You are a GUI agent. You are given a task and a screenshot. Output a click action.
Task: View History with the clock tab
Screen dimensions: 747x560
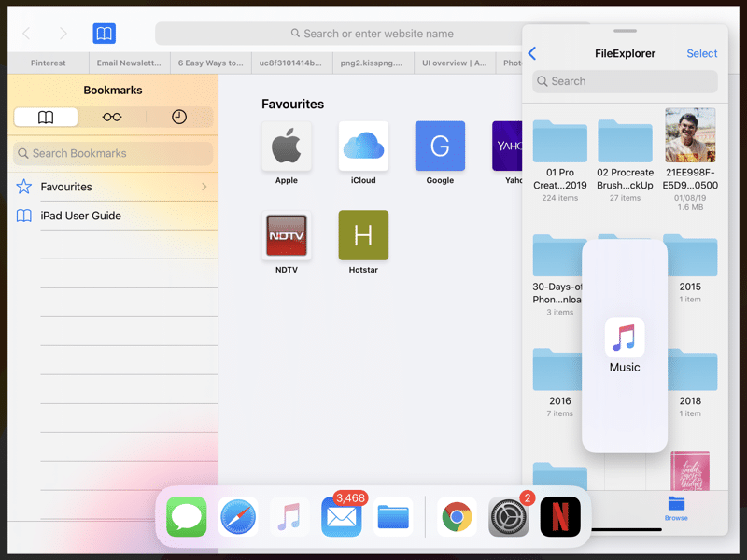pos(178,117)
